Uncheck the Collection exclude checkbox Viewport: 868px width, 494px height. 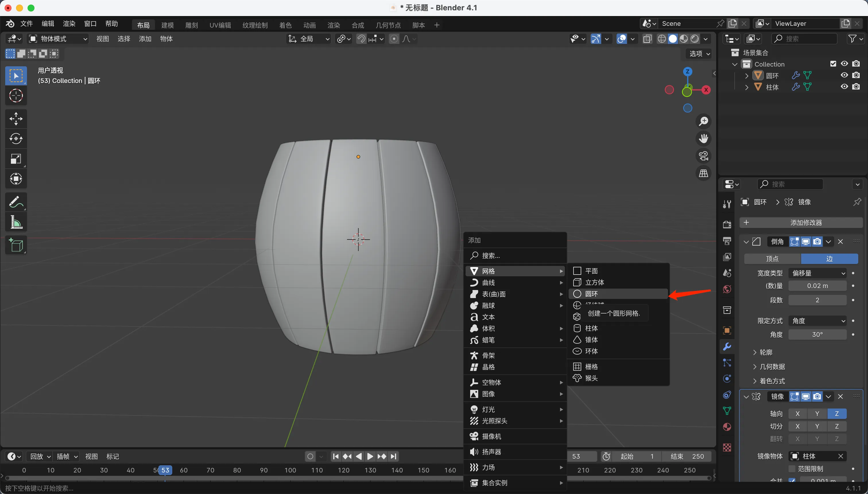[833, 64]
